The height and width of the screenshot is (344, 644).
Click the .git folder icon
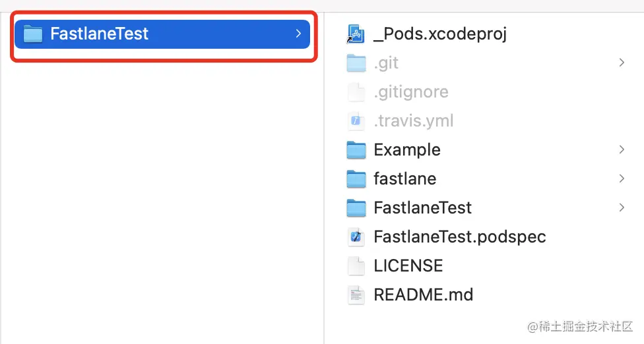pos(356,63)
